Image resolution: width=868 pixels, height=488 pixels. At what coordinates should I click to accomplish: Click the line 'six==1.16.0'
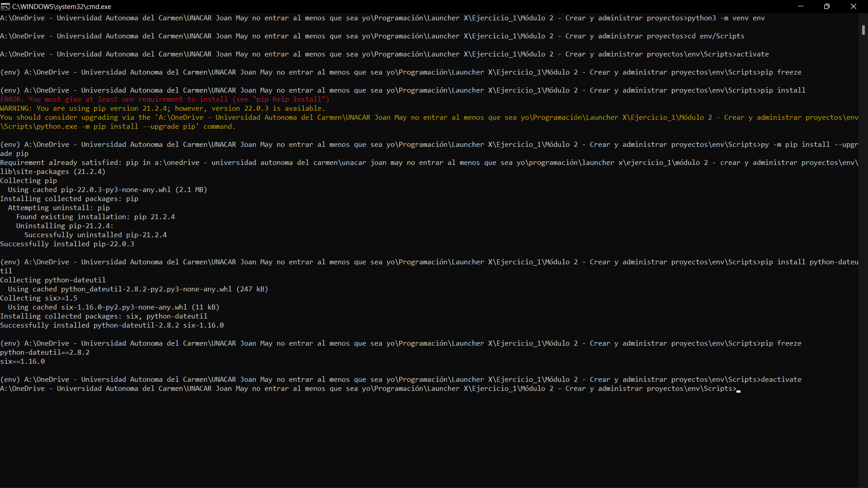tap(23, 361)
